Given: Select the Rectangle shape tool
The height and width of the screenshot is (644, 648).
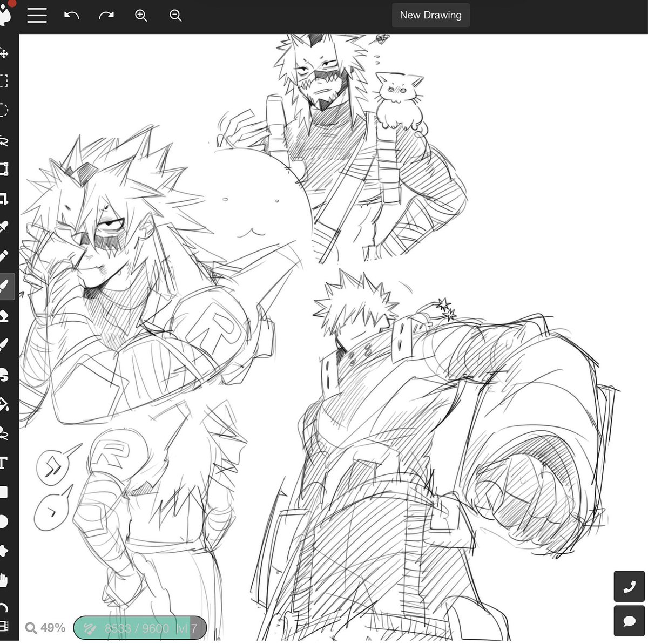Looking at the screenshot, I should [4, 492].
